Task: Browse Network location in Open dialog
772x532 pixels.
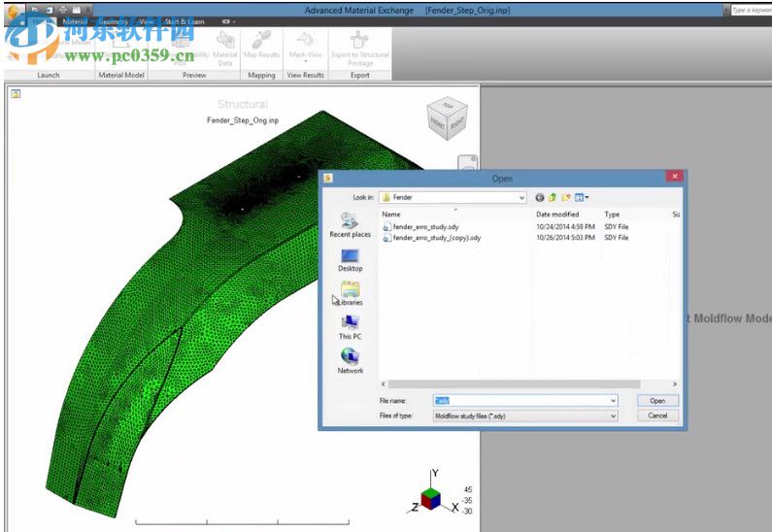Action: coord(350,361)
